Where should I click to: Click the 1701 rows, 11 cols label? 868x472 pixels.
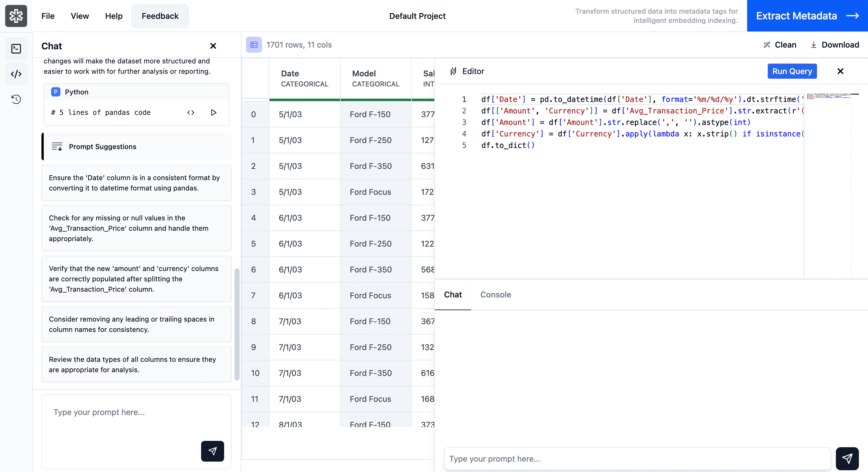tap(299, 45)
